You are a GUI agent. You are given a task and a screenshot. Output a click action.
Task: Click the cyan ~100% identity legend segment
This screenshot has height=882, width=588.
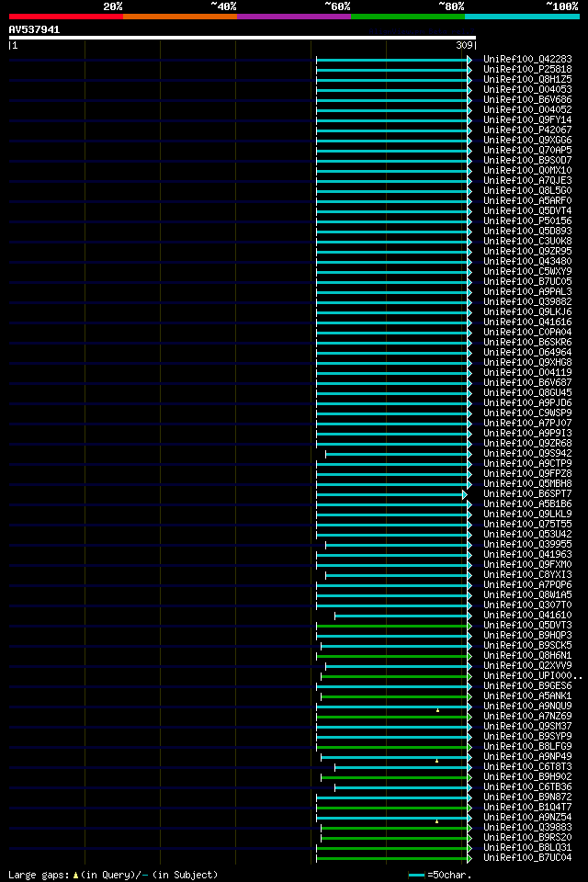[522, 17]
